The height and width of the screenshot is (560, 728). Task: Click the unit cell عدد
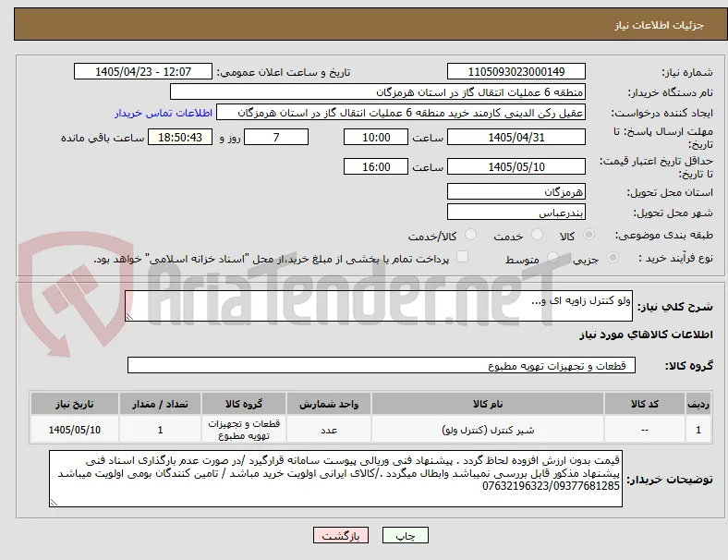pos(329,430)
